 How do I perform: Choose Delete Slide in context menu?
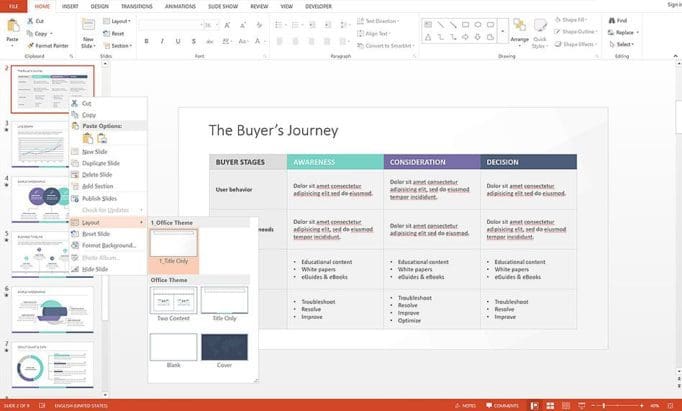(108, 174)
